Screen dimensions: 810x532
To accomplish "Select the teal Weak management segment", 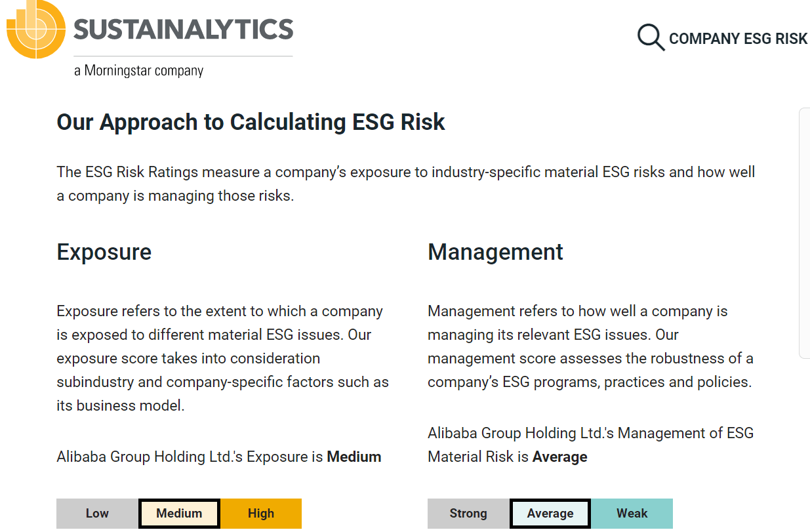I will tap(632, 514).
